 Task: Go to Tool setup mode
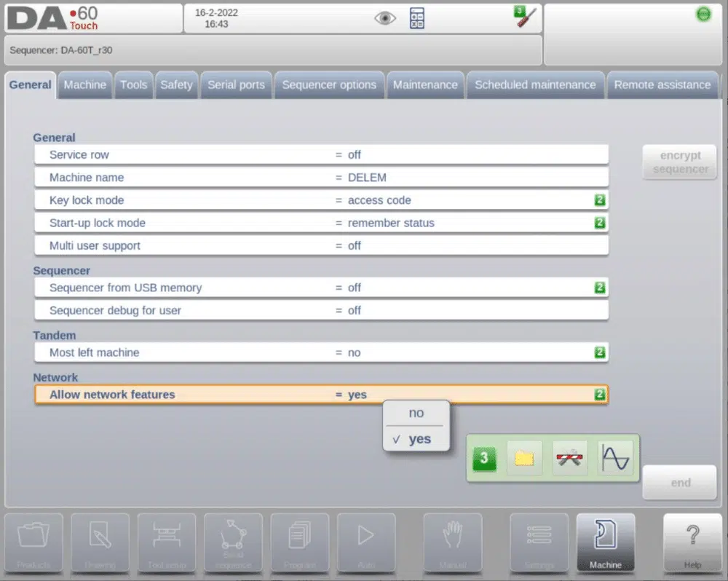[167, 542]
